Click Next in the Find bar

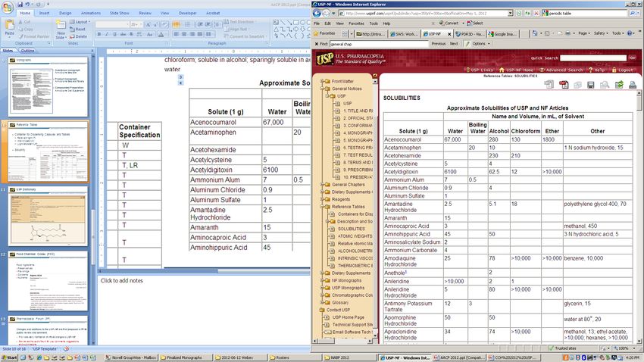click(454, 44)
